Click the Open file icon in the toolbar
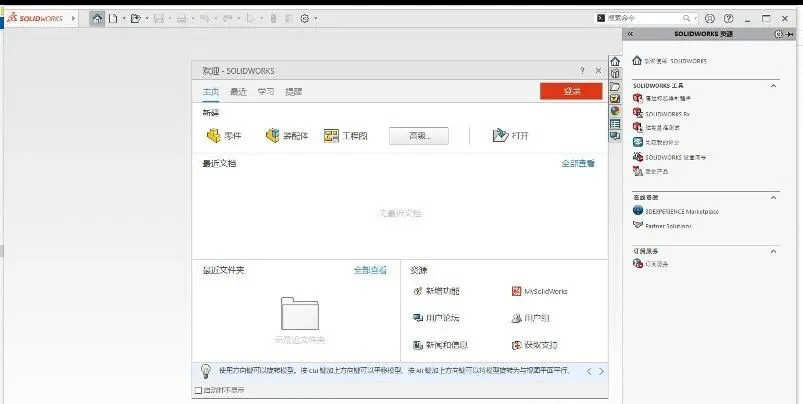 click(136, 18)
